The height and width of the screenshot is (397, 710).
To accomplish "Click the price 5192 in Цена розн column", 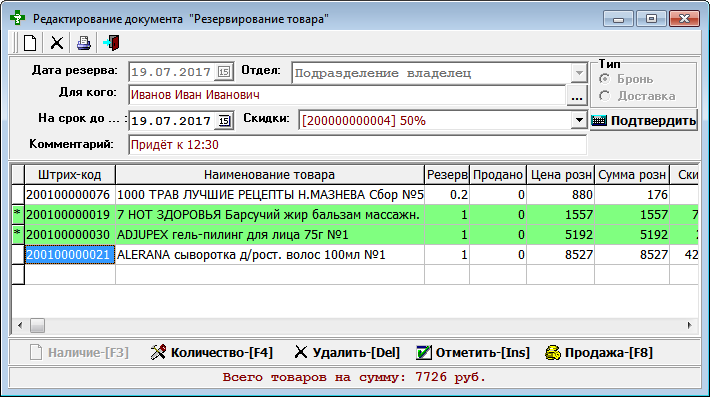I will (x=561, y=234).
